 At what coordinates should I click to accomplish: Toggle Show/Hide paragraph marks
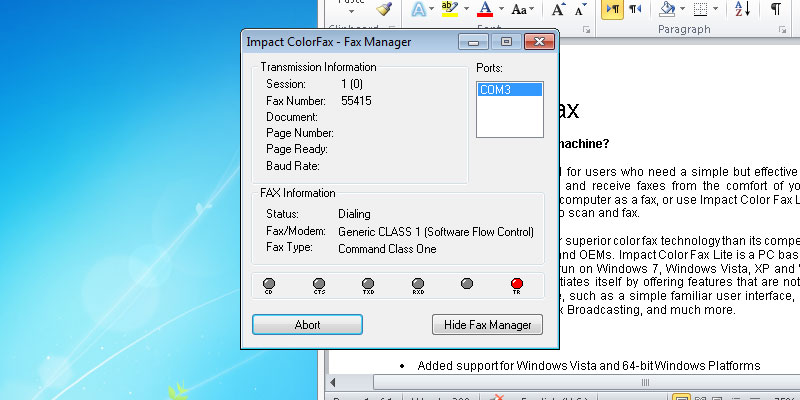[775, 9]
